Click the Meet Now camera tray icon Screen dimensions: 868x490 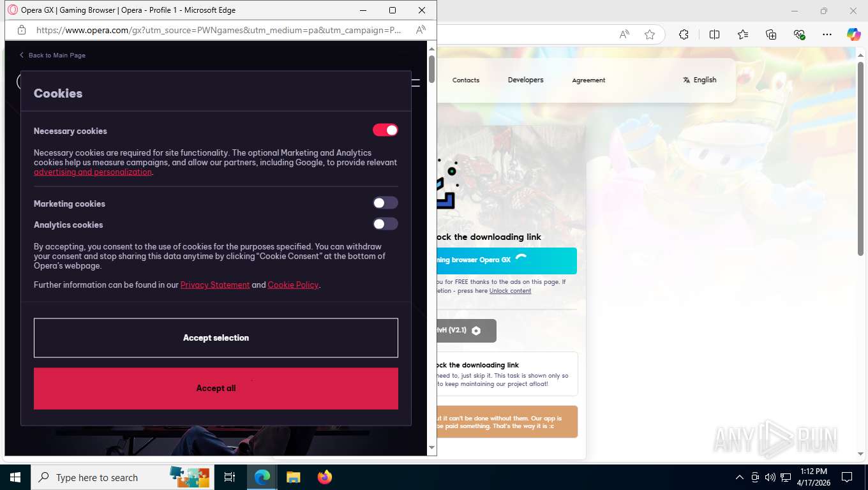click(755, 477)
